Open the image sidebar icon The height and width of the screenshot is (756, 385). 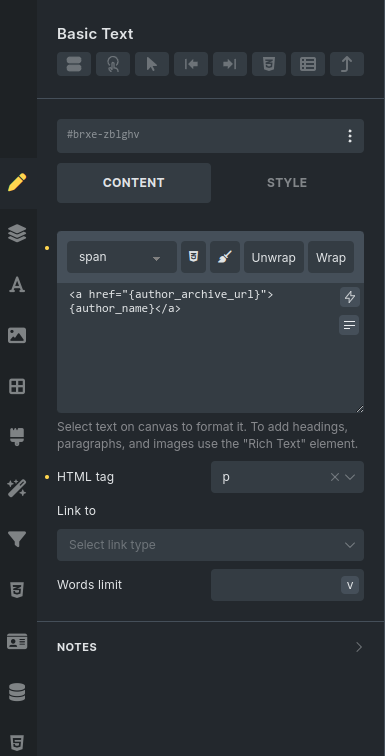click(x=17, y=335)
